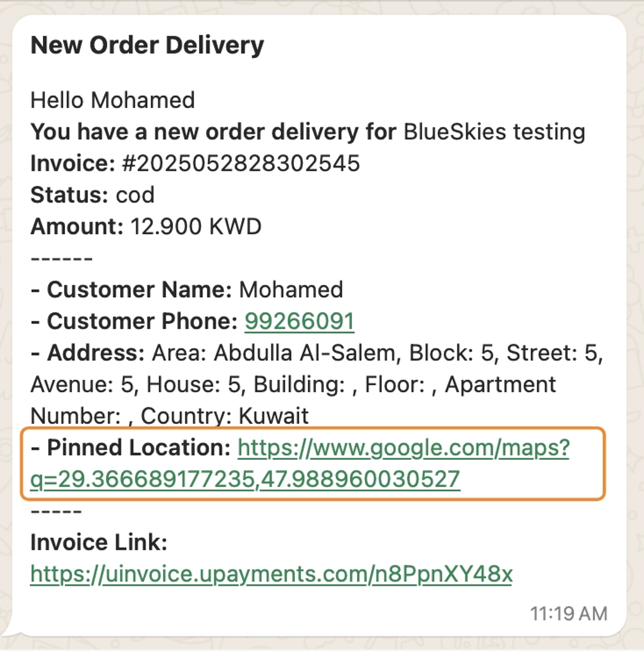Click the Hello Mohamed greeting text
Screen dimensions: 644x651
[113, 100]
